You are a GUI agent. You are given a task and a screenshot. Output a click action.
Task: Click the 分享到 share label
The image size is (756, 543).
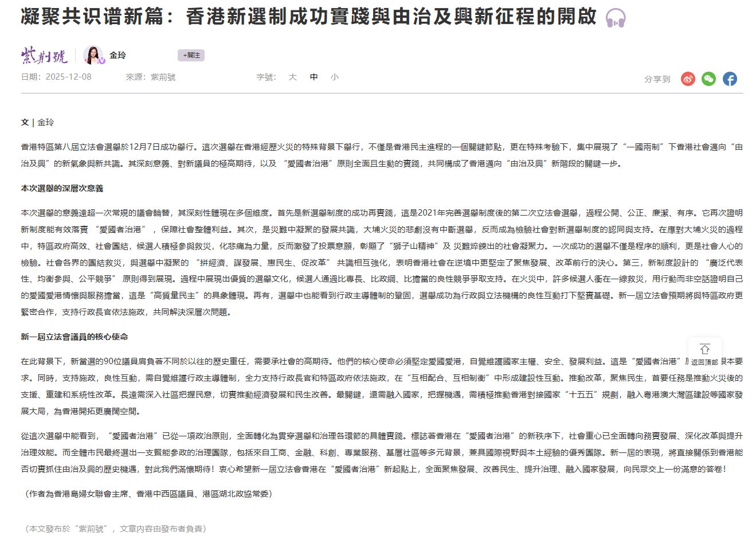point(657,79)
